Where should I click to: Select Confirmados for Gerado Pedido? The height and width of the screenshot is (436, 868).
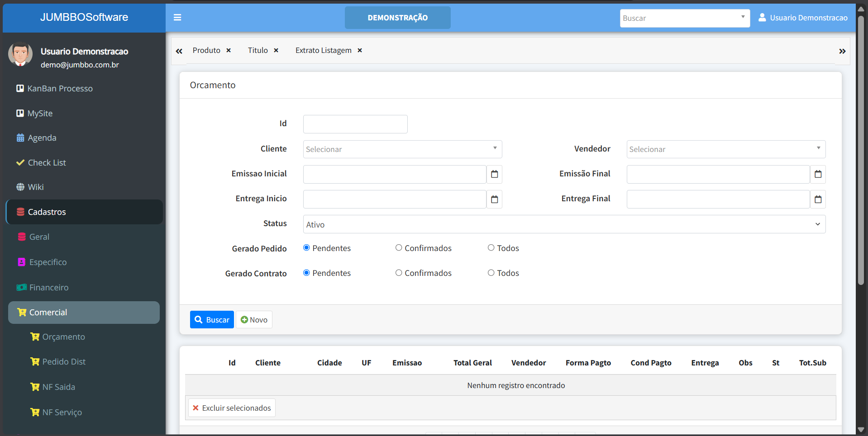pos(399,247)
